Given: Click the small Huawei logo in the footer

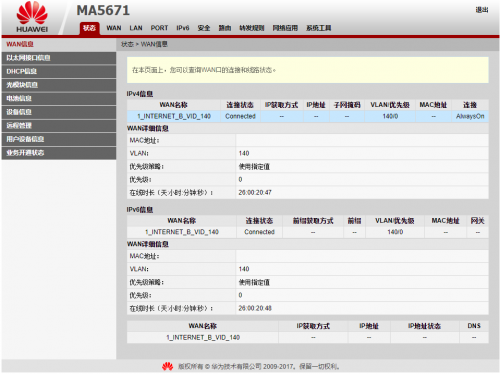Looking at the screenshot, I should [167, 367].
